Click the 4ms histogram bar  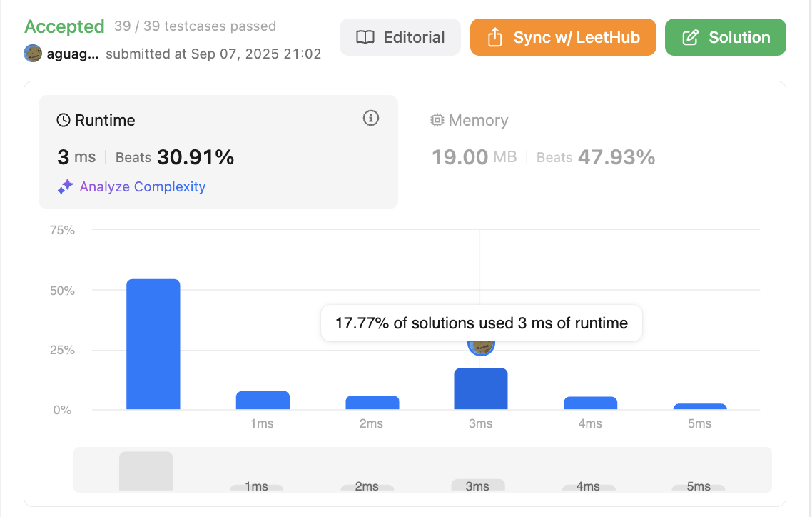[x=590, y=403]
